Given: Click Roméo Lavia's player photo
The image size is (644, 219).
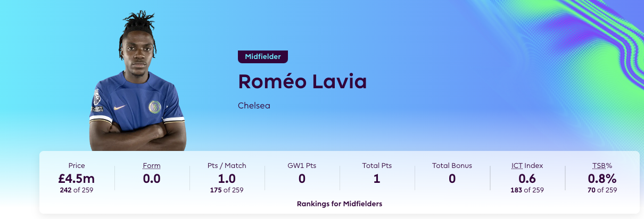Looking at the screenshot, I should [x=137, y=85].
